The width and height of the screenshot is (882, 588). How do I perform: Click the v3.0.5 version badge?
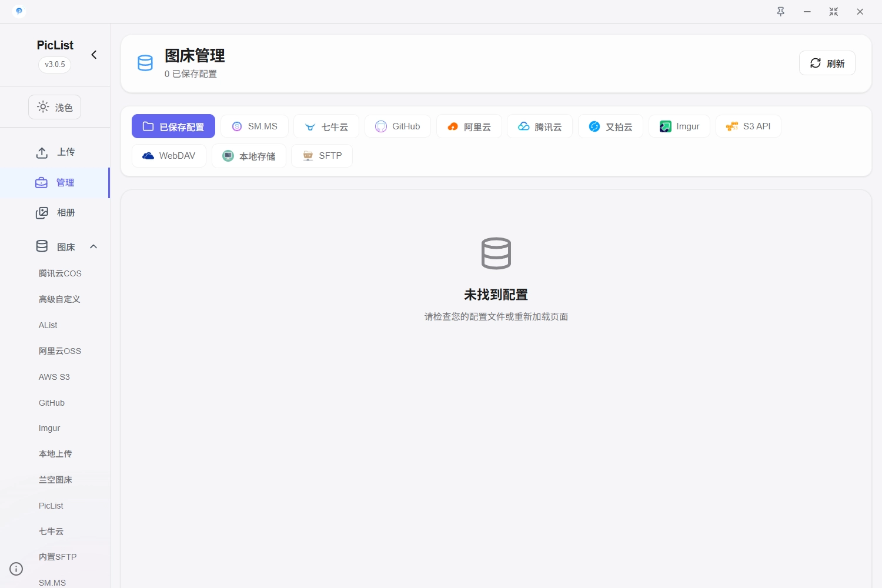(x=55, y=65)
